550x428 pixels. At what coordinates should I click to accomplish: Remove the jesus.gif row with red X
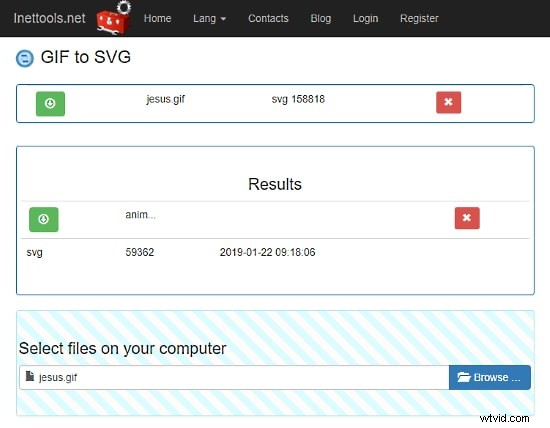448,102
